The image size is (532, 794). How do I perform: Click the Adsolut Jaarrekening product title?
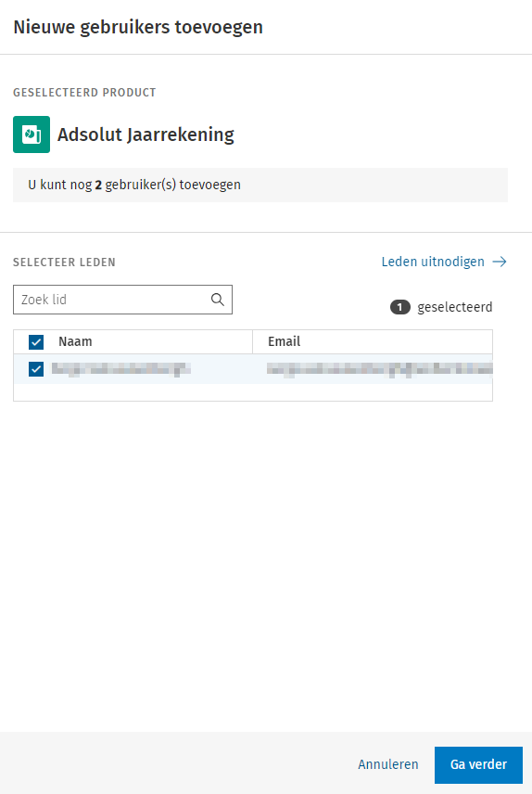pos(146,134)
